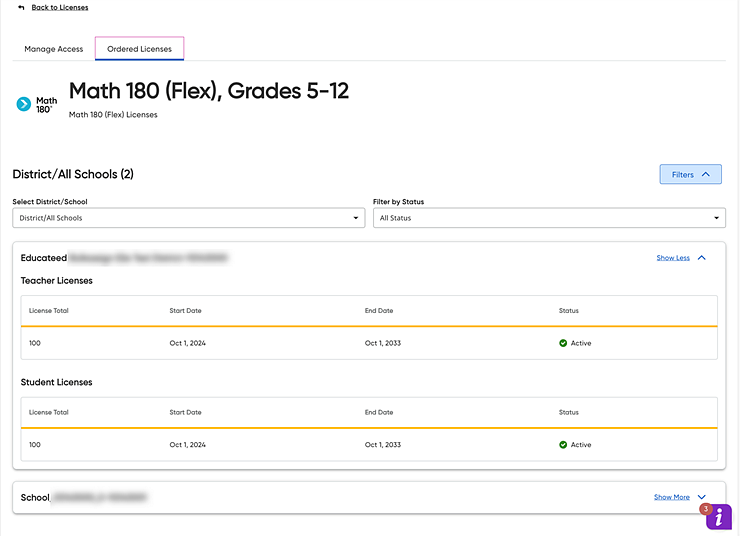
Task: Click the Math 180 (Flex) Licenses subtitle
Action: pos(113,115)
